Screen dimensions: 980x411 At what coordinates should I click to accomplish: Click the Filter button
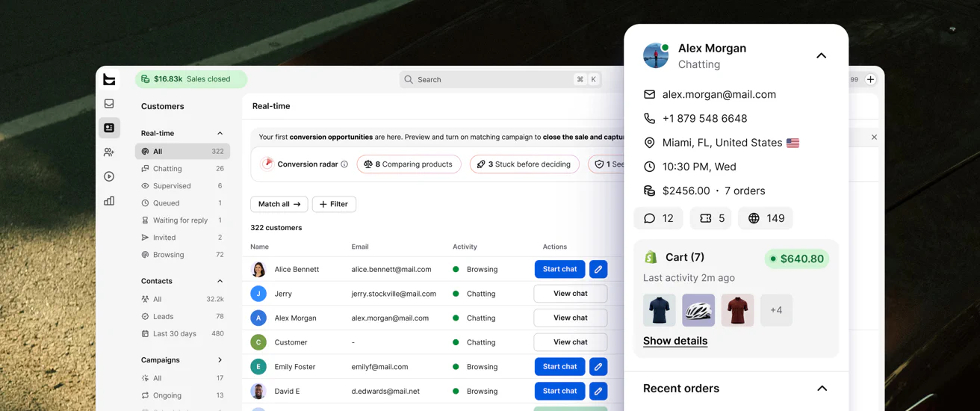334,204
